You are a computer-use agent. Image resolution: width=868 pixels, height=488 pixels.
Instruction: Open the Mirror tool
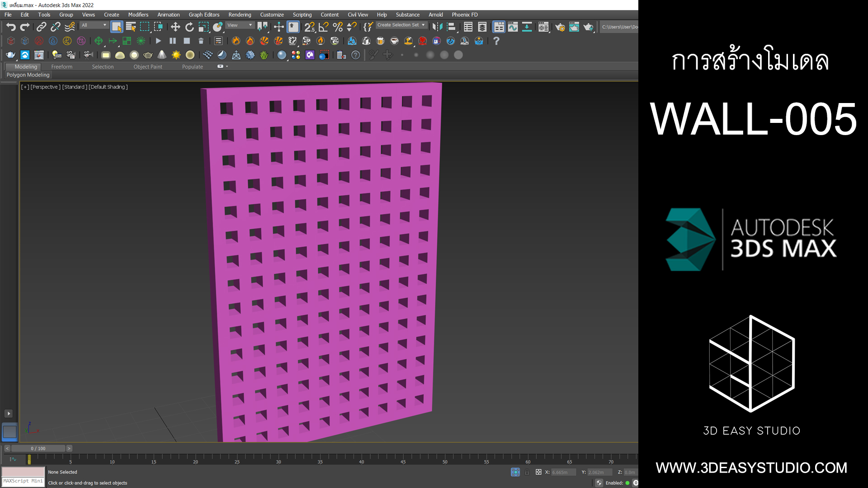(437, 27)
